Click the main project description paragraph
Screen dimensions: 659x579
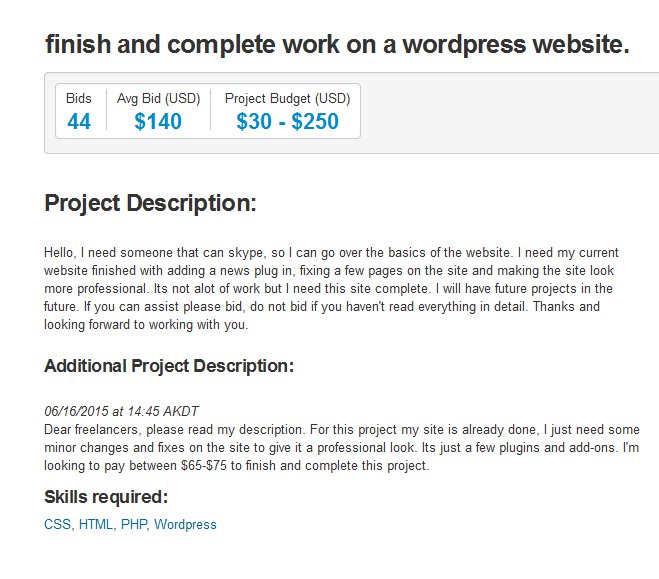332,288
